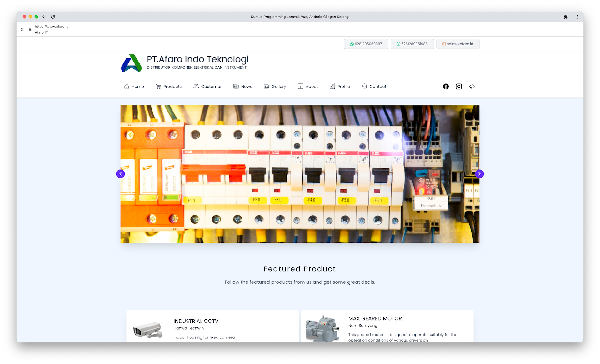Viewport: 600px width, 364px height.
Task: Click the Gallery image icon
Action: pos(266,86)
